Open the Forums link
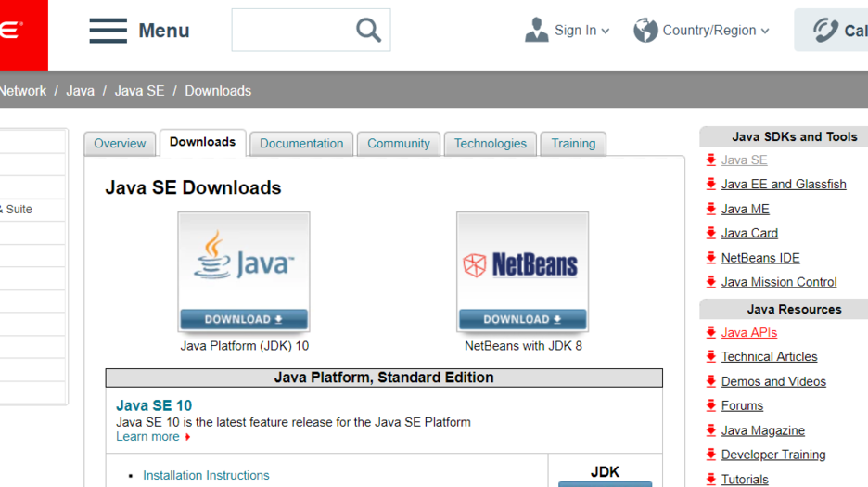This screenshot has height=487, width=868. 742,405
